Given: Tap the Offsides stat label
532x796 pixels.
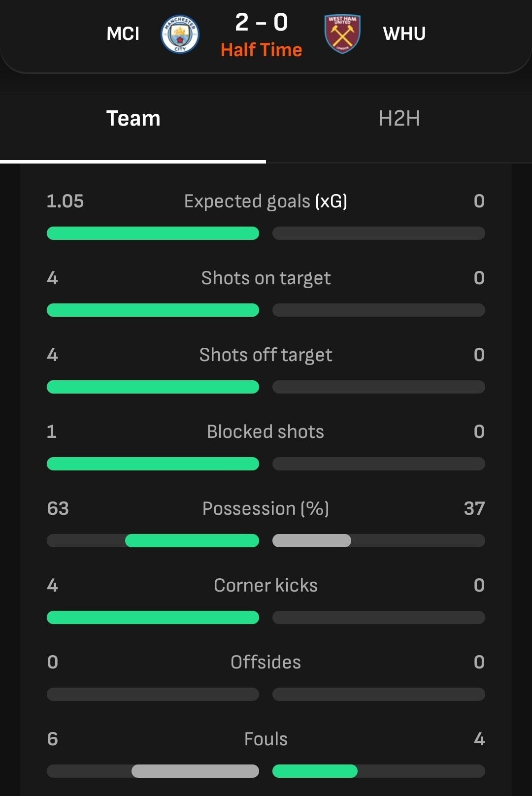Looking at the screenshot, I should coord(266,663).
